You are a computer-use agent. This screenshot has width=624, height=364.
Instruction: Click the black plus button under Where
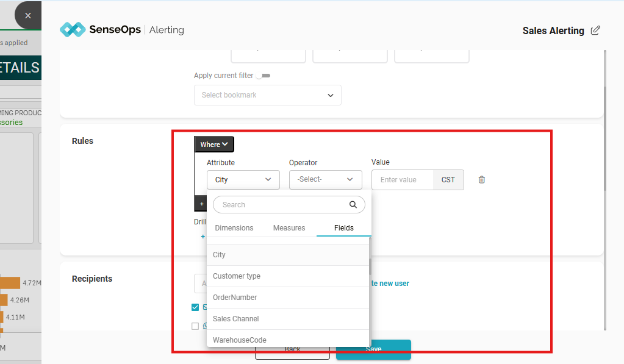click(201, 204)
